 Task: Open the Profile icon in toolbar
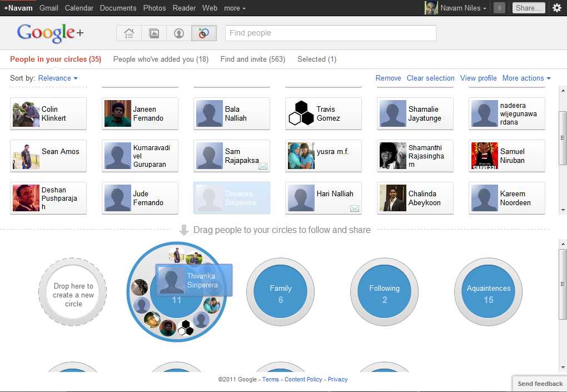(x=179, y=33)
